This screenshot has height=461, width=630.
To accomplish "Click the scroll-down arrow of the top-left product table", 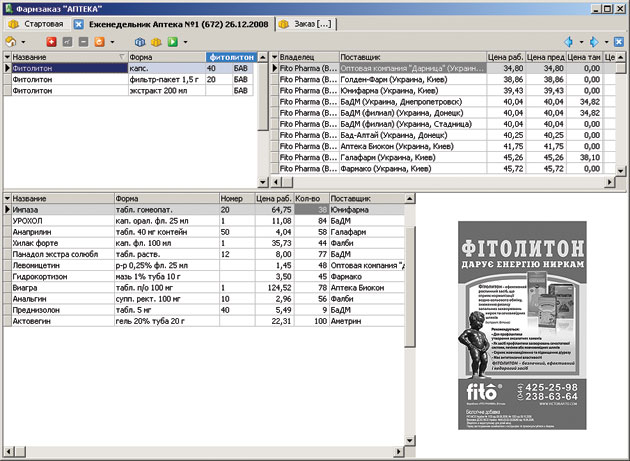I will 263,182.
